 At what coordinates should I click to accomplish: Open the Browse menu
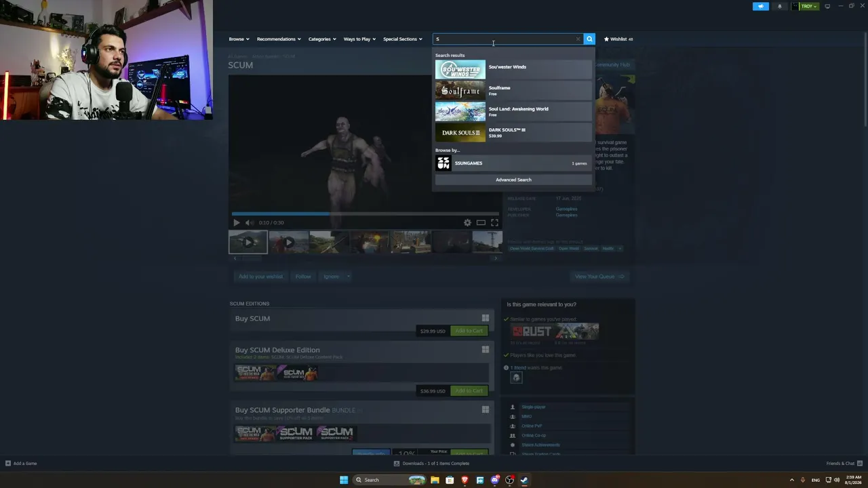pyautogui.click(x=239, y=39)
